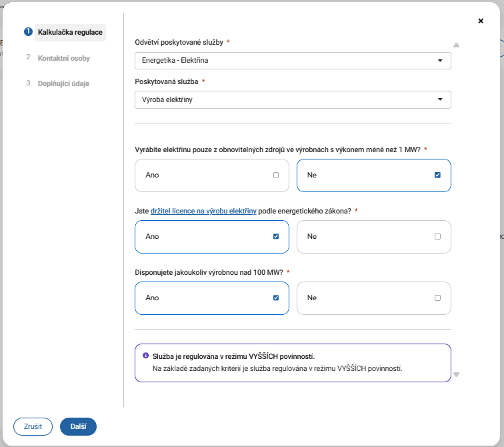Expand the Poskytovaná služba dropdown
This screenshot has width=504, height=447.
[x=293, y=99]
